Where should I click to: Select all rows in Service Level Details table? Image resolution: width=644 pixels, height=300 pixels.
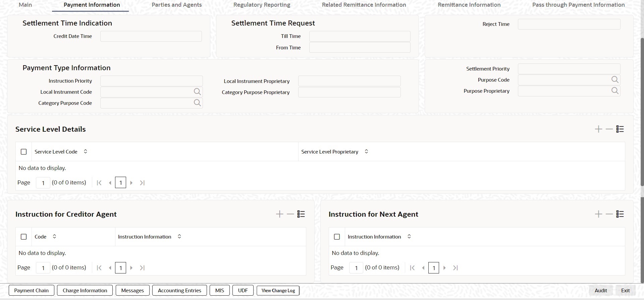pos(23,152)
